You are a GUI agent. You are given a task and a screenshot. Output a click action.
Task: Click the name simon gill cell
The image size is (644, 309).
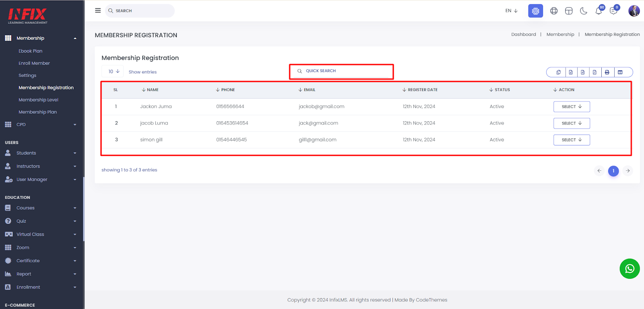click(151, 140)
